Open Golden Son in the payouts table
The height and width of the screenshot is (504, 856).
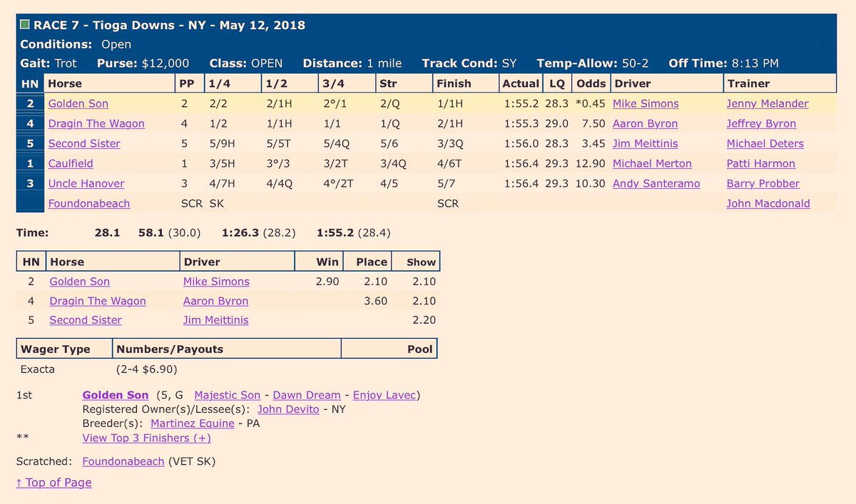80,282
